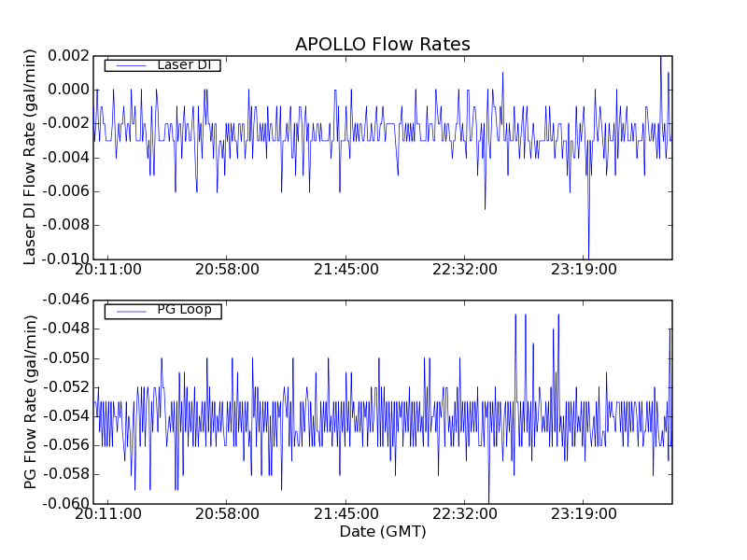Pick the -0.060 tick on PG plot
Viewport: 747px width, 560px height.
(65, 503)
